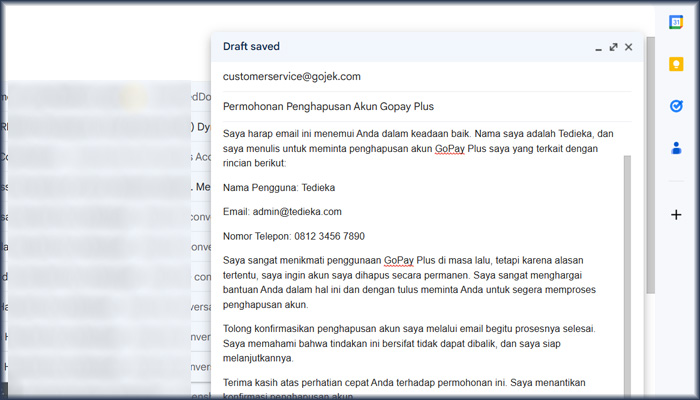Click paragraph starting "Tolong konfirmasikan penghapusan akun"

click(409, 343)
